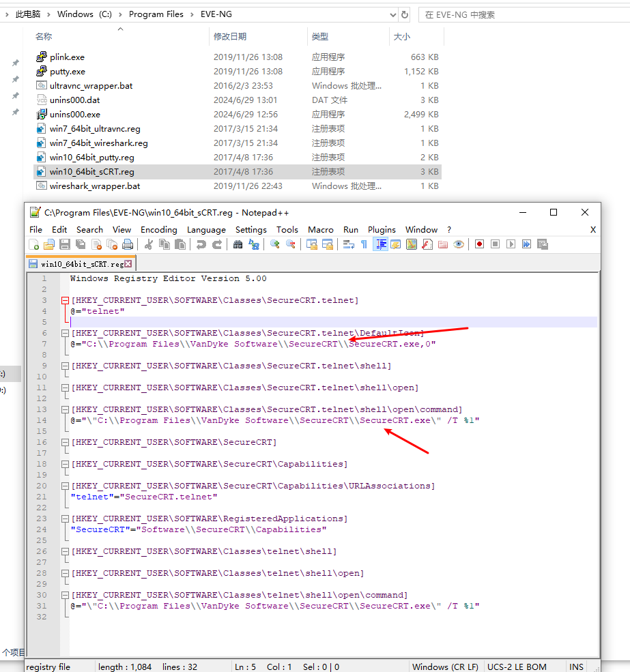Toggle file monitoring eye icon

click(459, 244)
